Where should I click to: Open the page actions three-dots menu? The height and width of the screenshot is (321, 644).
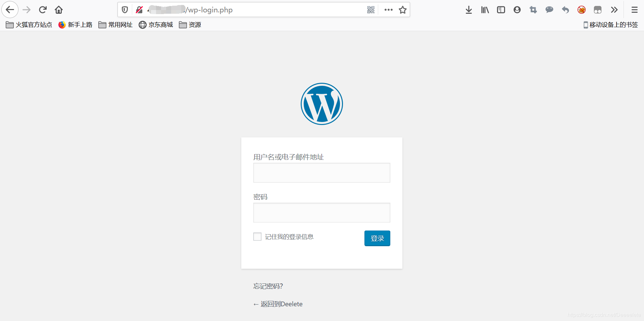coord(389,10)
